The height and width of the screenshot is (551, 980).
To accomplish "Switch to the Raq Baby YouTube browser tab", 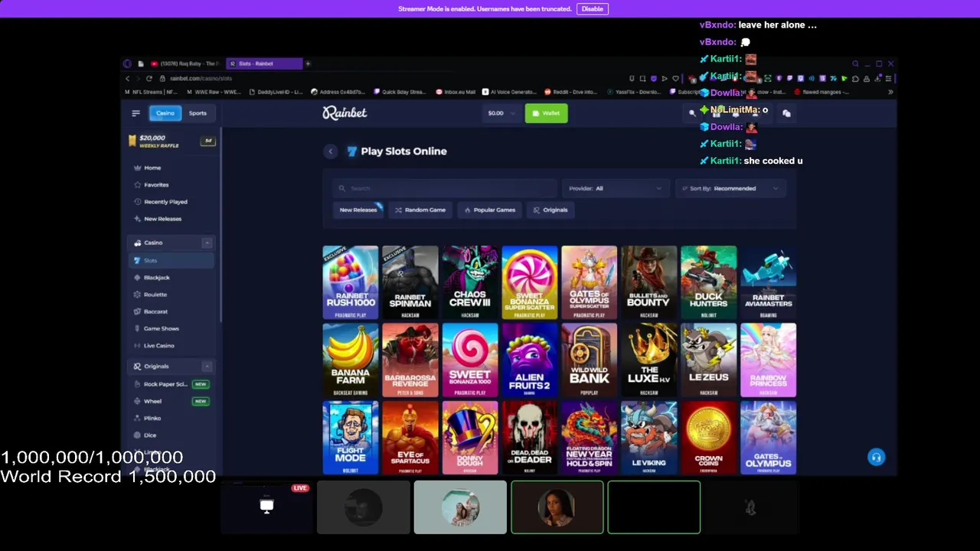I will pos(185,64).
